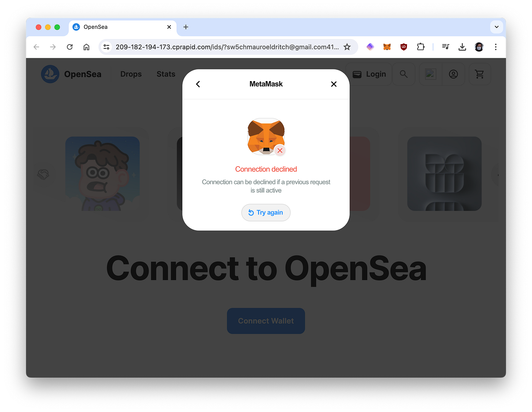Screen dimensions: 532x412
Task: Close the MetaMask dialog with X
Action: tap(334, 84)
